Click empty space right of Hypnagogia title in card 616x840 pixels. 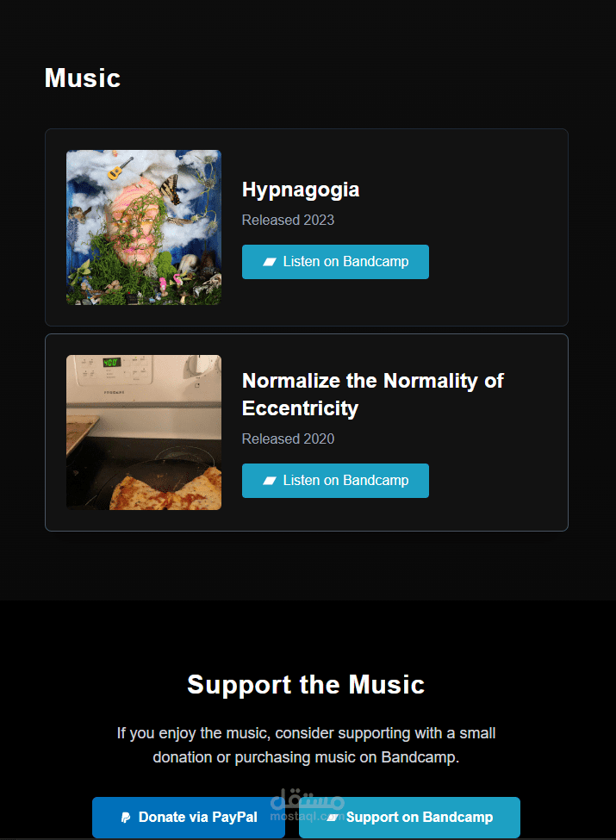point(461,190)
